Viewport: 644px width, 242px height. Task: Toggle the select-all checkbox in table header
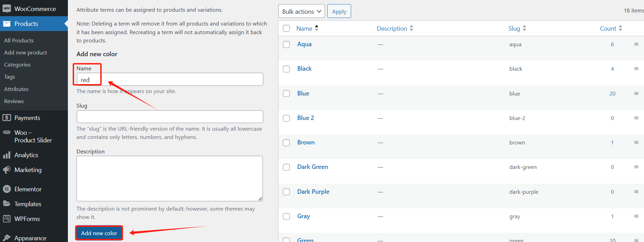click(286, 29)
